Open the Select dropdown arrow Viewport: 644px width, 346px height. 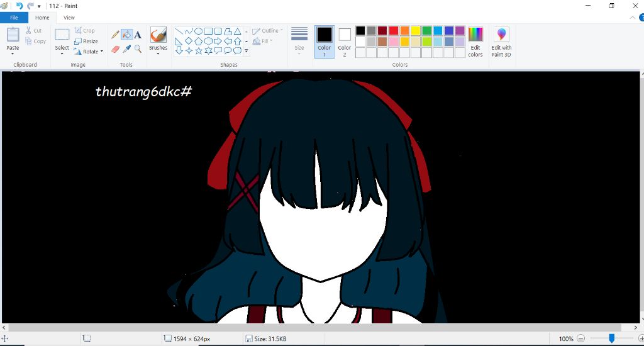coord(62,54)
